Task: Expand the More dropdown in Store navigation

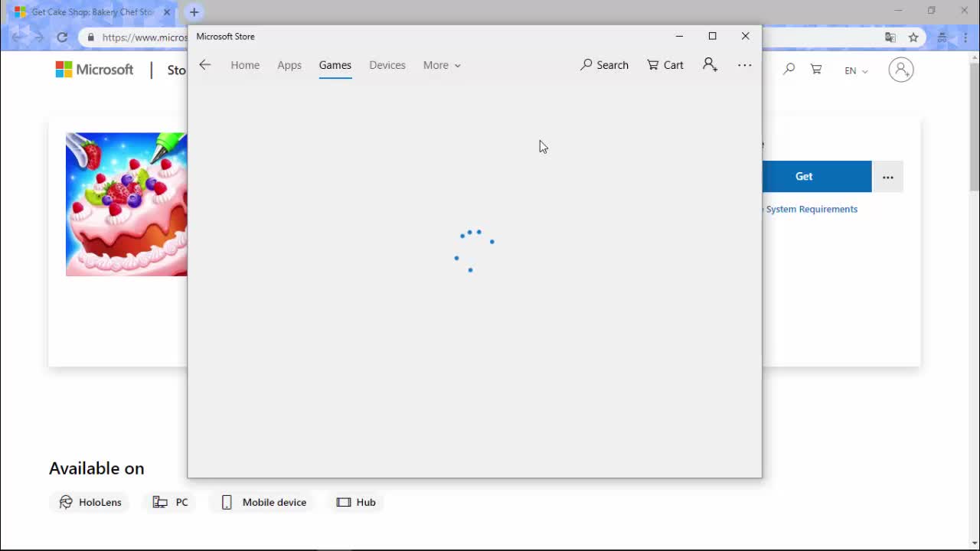Action: click(442, 65)
